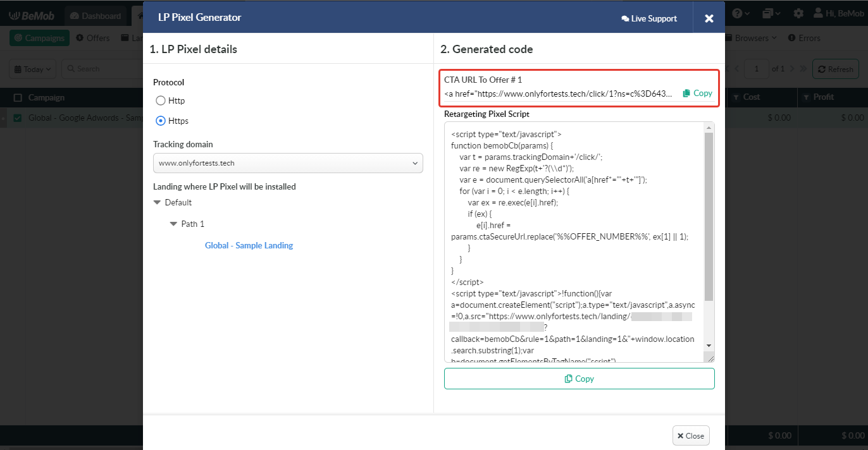Click the Search input in the background toolbar
Screen dimensions: 868x450
pyautogui.click(x=101, y=69)
